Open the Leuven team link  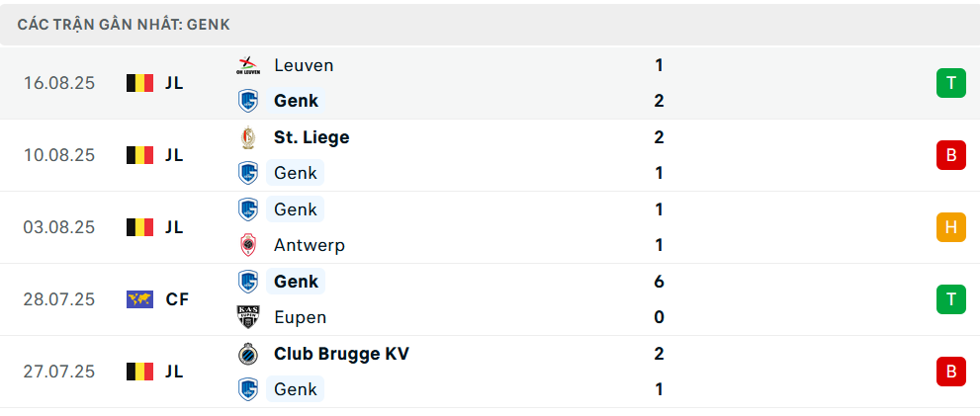pos(304,65)
